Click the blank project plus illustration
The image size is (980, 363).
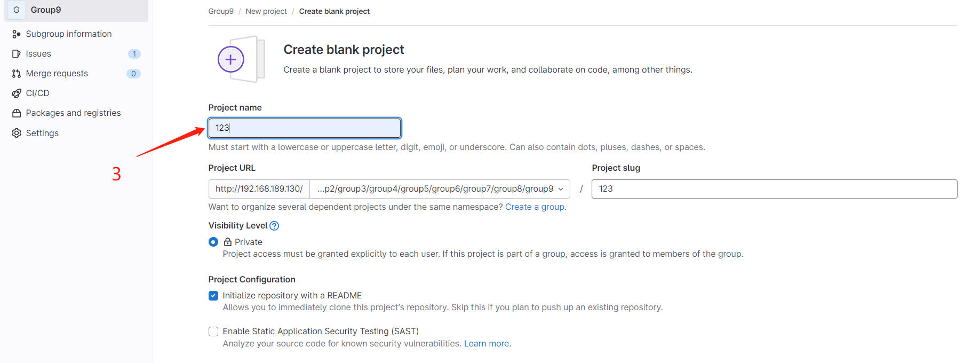click(x=241, y=59)
